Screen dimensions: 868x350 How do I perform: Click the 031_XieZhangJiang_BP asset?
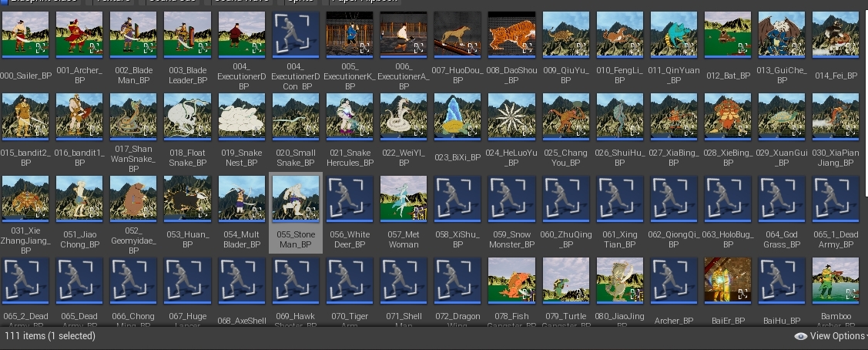pyautogui.click(x=25, y=198)
